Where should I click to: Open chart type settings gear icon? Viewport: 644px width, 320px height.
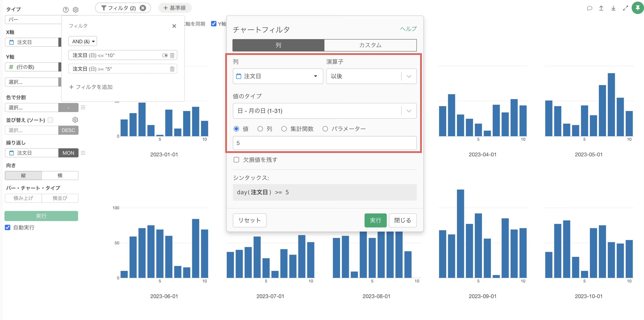click(76, 10)
